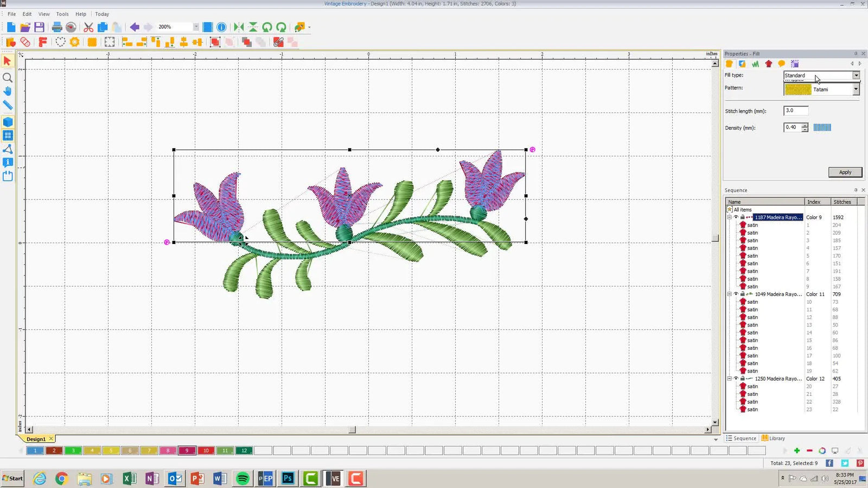The image size is (868, 488).
Task: Select the Pan hand tool
Action: [x=8, y=91]
